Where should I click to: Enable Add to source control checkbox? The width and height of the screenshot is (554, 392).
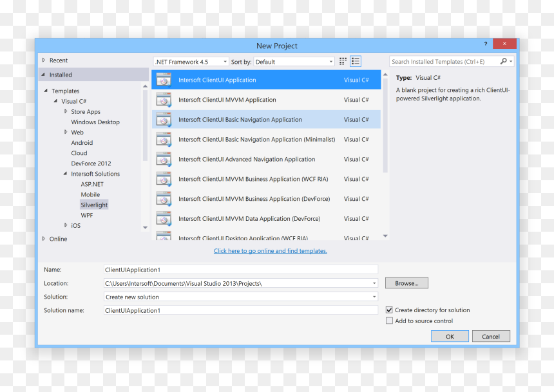click(389, 321)
